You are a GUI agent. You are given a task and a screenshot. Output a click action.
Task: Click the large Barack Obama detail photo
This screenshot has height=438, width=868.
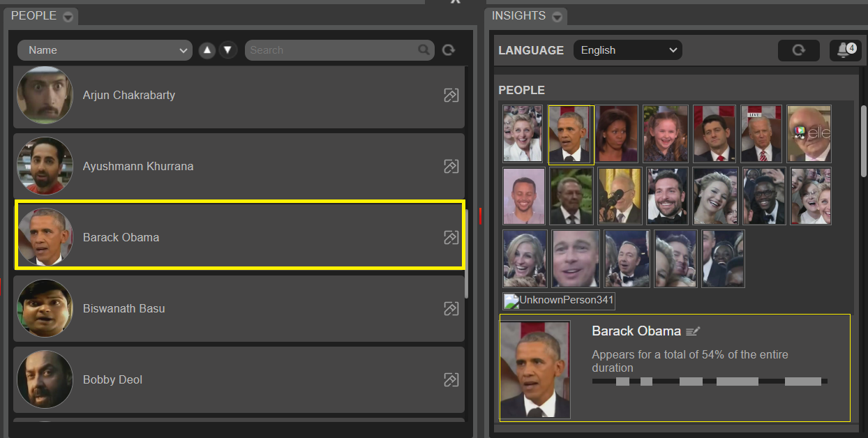point(535,369)
